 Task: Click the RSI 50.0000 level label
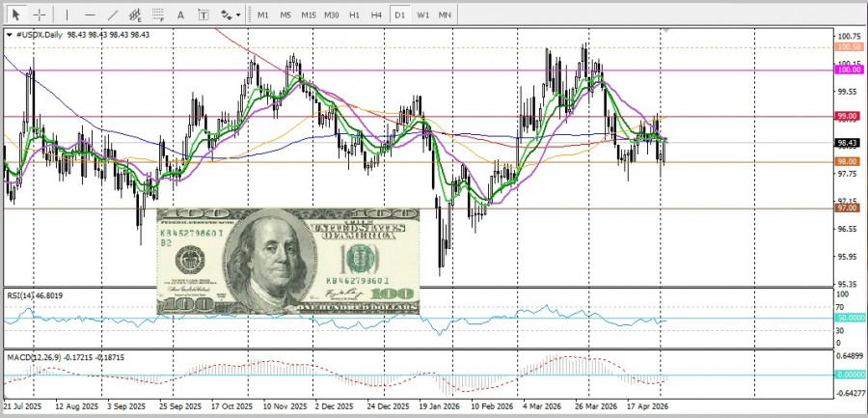[x=849, y=318]
